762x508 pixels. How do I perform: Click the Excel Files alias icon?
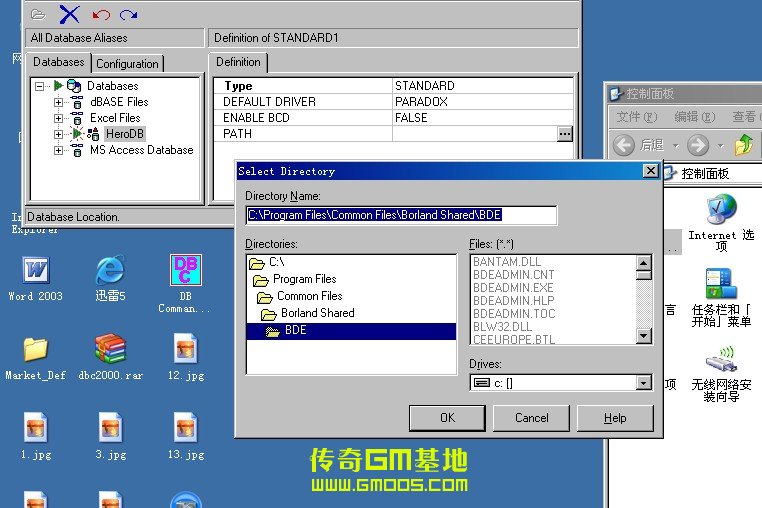(x=77, y=118)
